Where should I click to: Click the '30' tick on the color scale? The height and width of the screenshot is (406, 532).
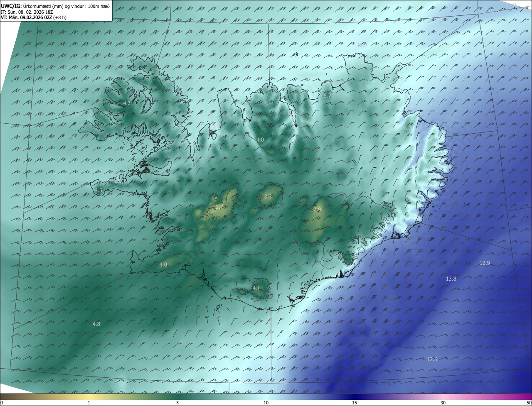click(443, 403)
